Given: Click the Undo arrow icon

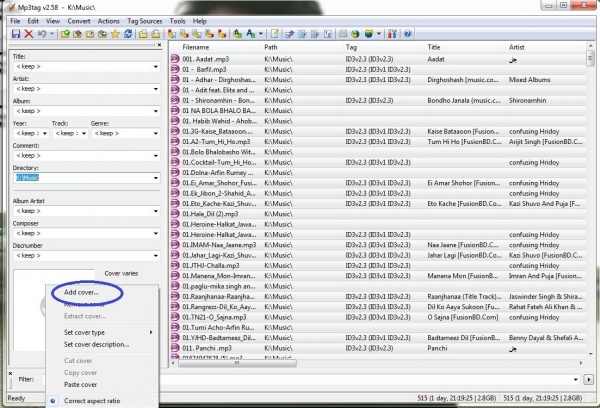Looking at the screenshot, I should [x=42, y=34].
